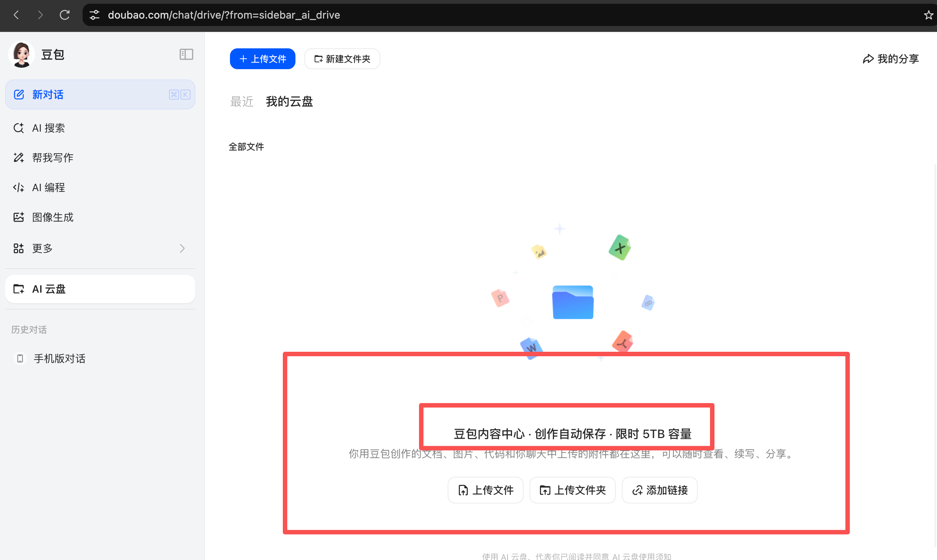This screenshot has height=560, width=937.
Task: Click the 豆包 name in sidebar header
Action: click(52, 55)
